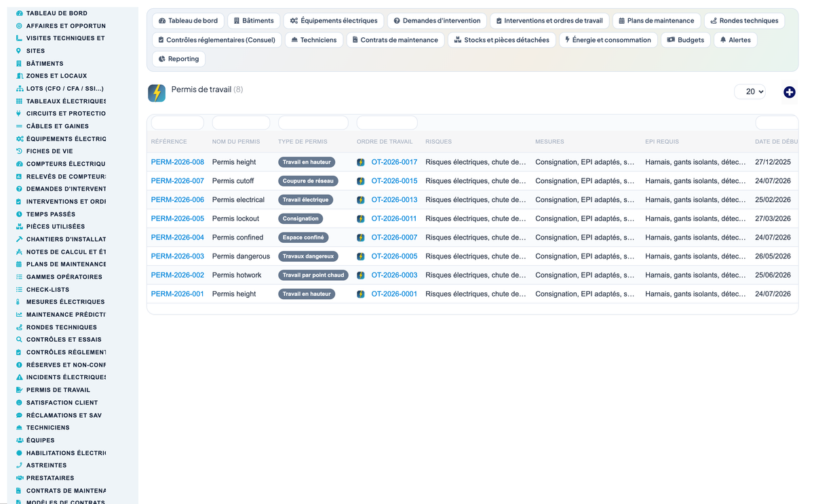
Task: Click the Chantiers d'installation hammer icon
Action: click(19, 239)
